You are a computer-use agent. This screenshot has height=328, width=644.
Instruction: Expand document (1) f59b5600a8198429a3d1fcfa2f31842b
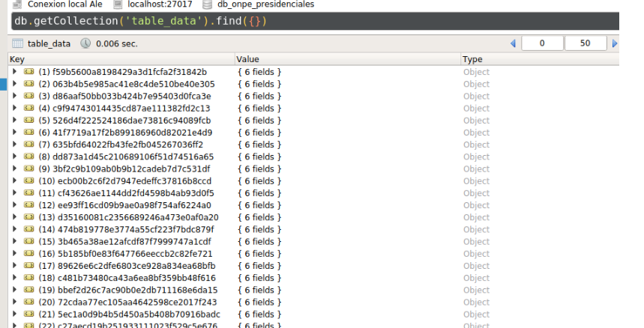click(15, 72)
